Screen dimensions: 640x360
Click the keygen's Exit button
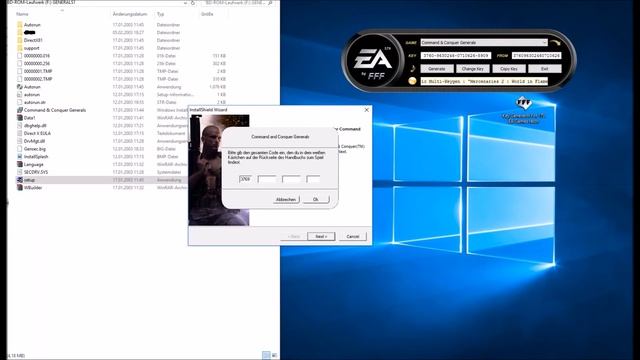click(544, 69)
